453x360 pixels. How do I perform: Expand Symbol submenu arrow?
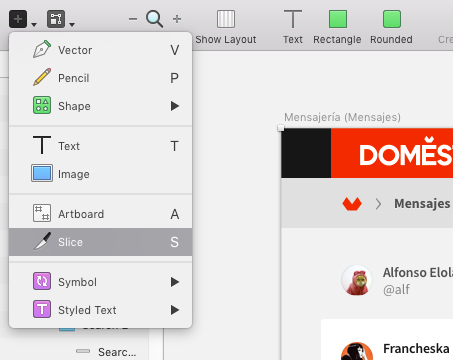[x=175, y=282]
